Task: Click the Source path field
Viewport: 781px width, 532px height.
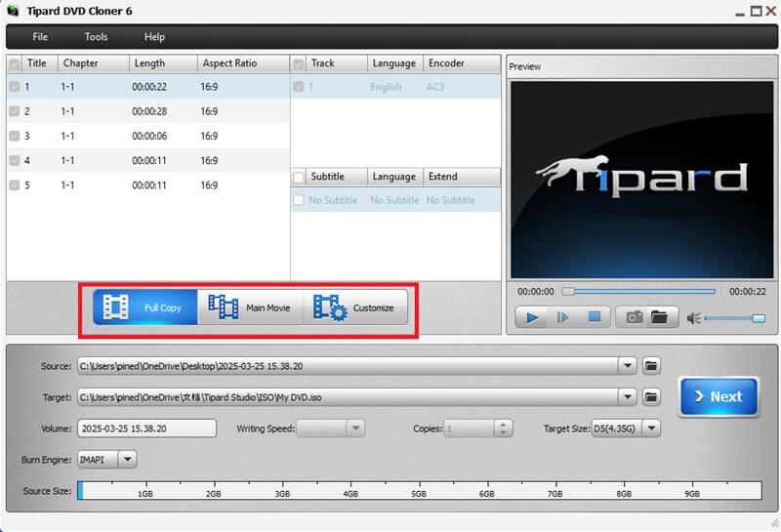Action: tap(348, 366)
